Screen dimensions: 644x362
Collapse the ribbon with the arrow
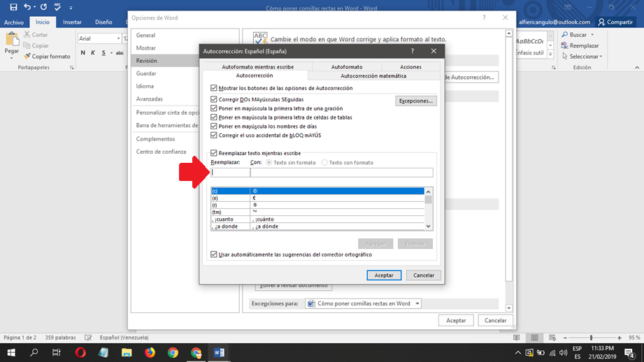[637, 68]
